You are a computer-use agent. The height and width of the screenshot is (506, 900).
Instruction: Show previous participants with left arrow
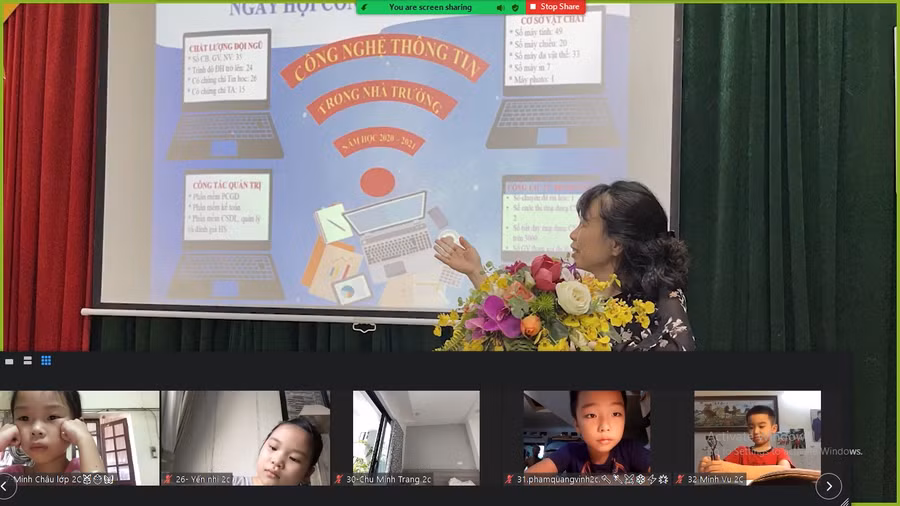pyautogui.click(x=5, y=486)
